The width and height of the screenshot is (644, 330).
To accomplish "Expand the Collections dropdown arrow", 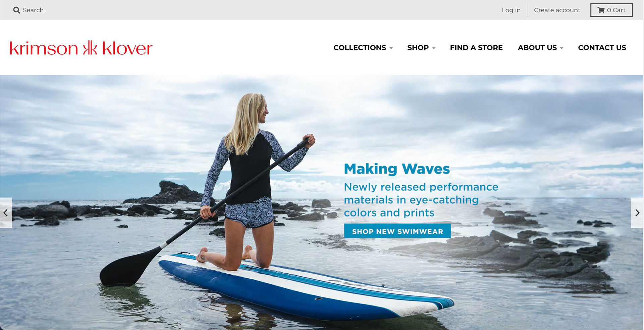I will pyautogui.click(x=391, y=48).
